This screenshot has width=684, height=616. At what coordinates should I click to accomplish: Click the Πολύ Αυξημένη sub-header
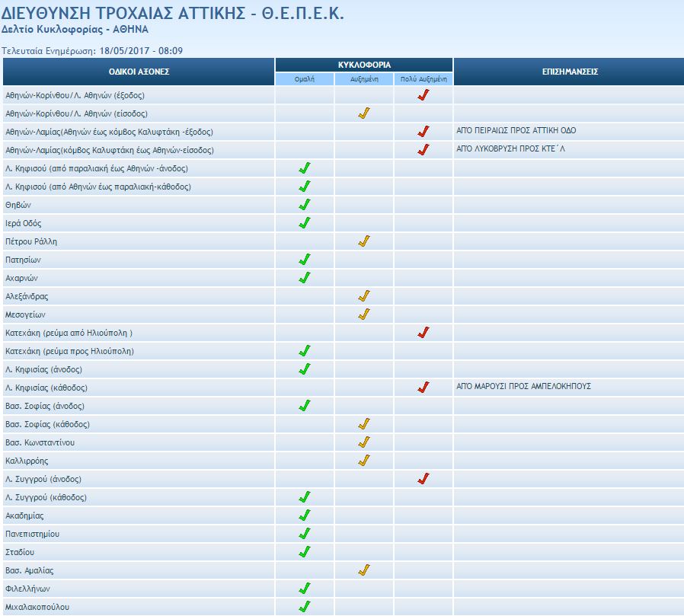point(424,79)
